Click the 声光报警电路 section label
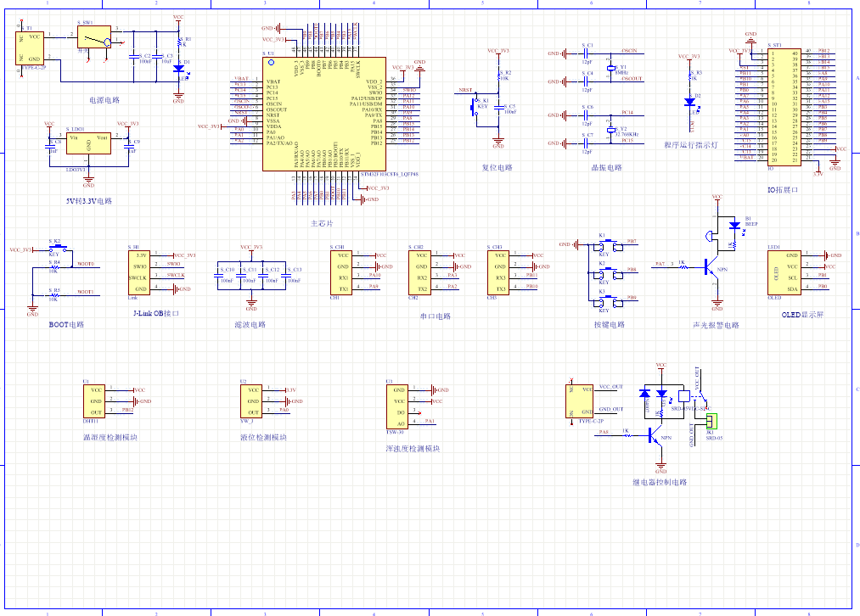The height and width of the screenshot is (616, 860). 717,325
